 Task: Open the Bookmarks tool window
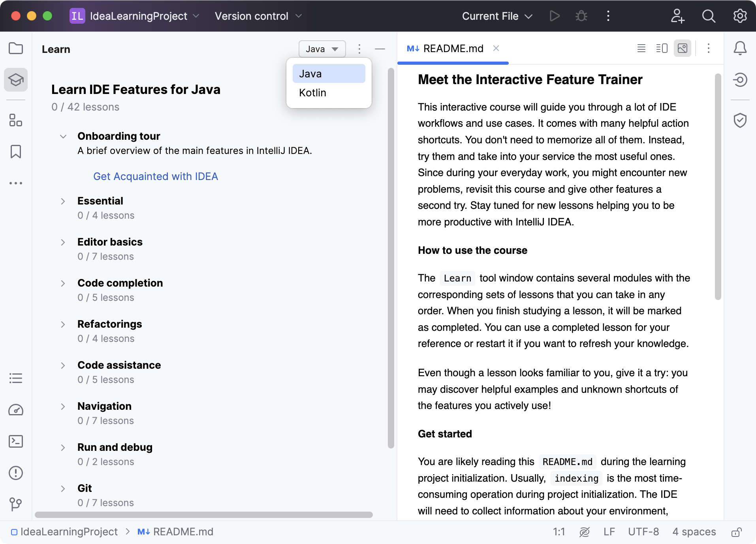pyautogui.click(x=16, y=152)
